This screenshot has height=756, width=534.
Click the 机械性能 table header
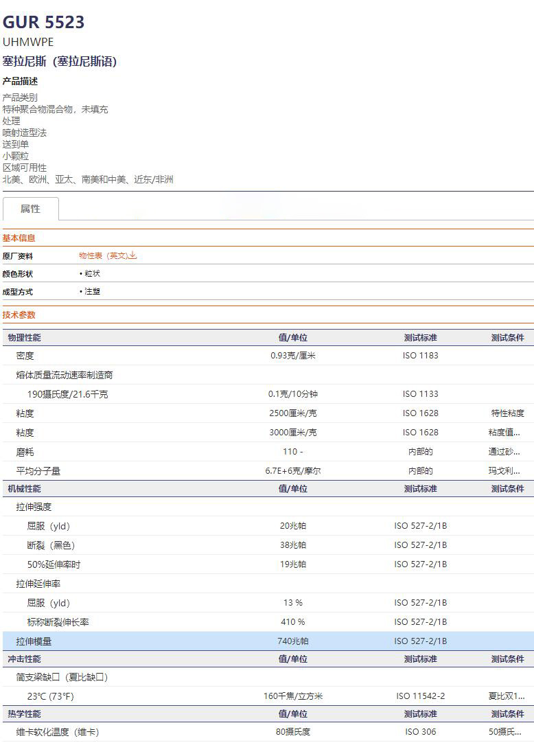tap(24, 489)
